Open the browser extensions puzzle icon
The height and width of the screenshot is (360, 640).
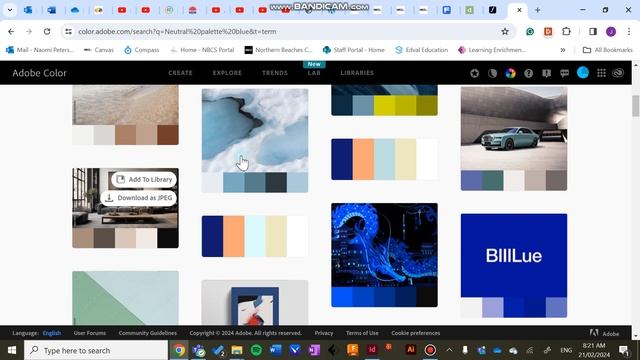point(567,31)
